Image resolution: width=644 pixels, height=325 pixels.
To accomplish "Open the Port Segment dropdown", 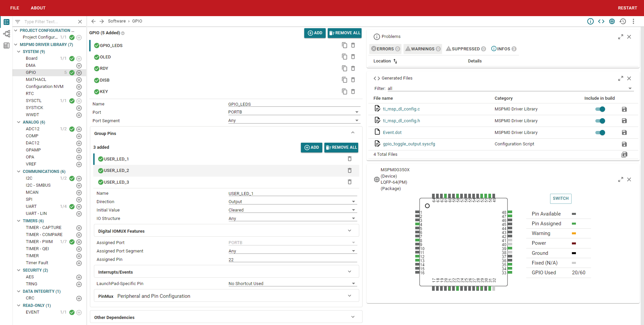I will point(293,121).
